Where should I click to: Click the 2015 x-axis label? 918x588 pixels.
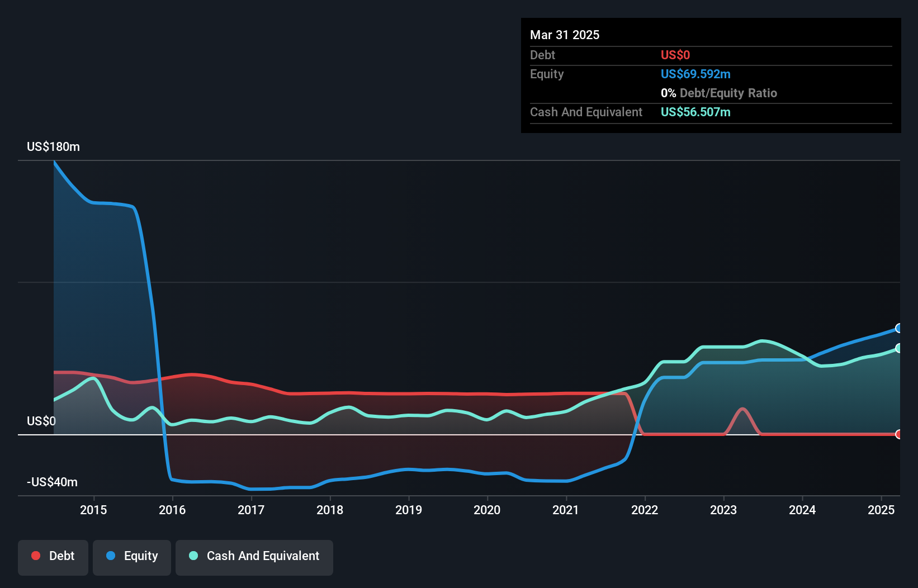[93, 510]
